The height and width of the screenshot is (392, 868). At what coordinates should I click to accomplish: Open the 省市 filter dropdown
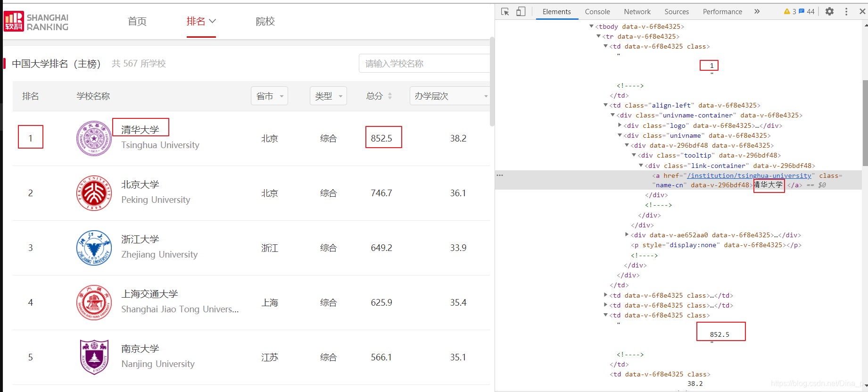(x=269, y=96)
